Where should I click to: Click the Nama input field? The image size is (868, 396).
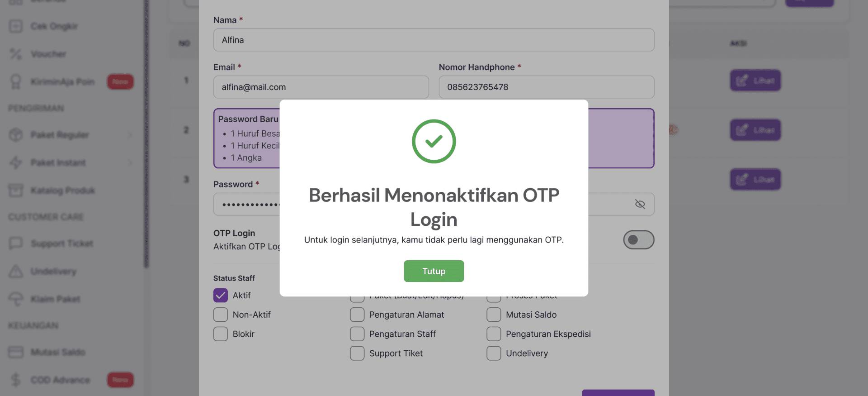434,40
